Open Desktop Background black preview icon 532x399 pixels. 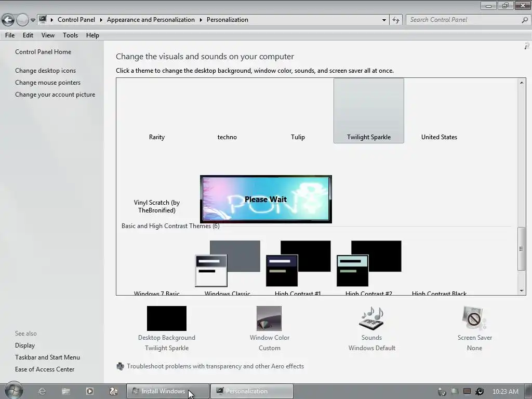coord(167,318)
